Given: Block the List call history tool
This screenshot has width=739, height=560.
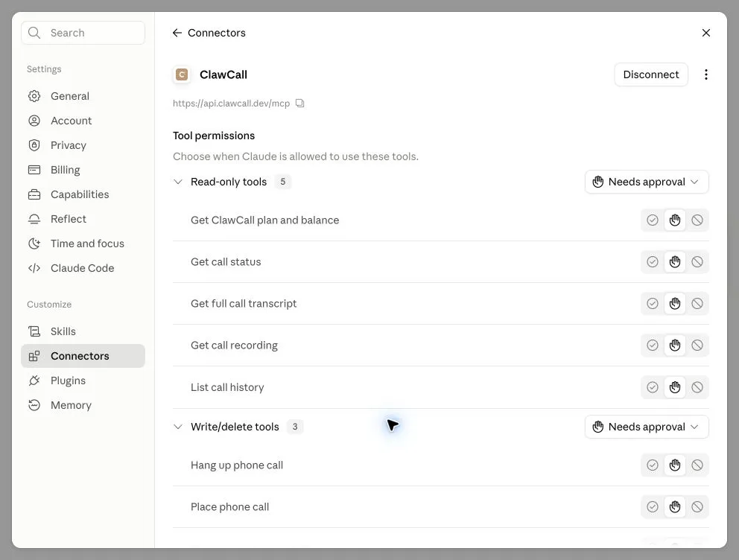Looking at the screenshot, I should (x=697, y=387).
